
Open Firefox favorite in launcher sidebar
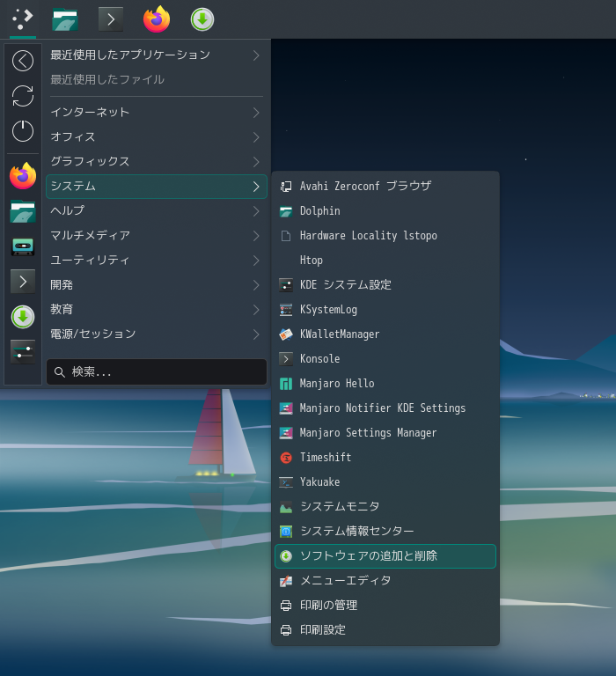pos(23,176)
